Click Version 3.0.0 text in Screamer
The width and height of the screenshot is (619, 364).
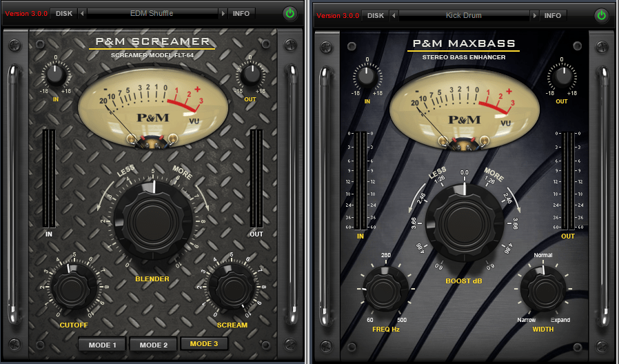[26, 13]
